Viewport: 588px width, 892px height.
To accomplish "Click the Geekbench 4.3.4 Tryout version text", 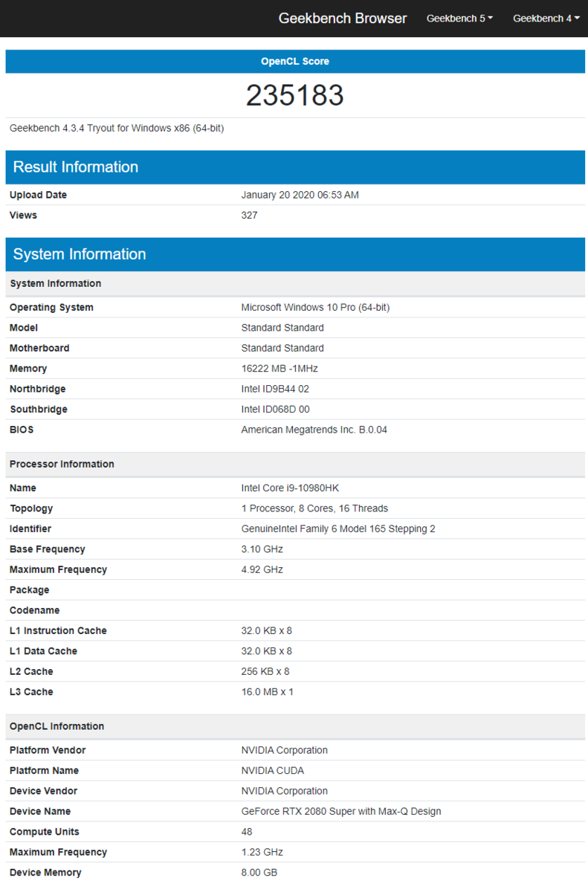I will 117,128.
